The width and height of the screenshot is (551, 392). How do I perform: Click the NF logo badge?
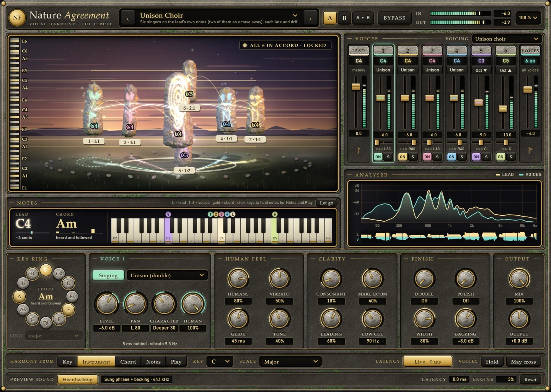(x=17, y=18)
